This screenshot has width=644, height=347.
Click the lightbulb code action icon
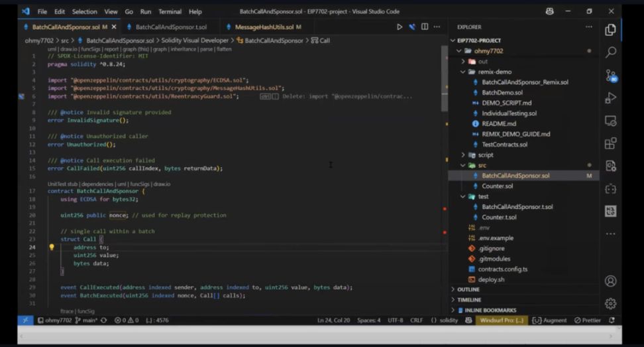(x=52, y=247)
